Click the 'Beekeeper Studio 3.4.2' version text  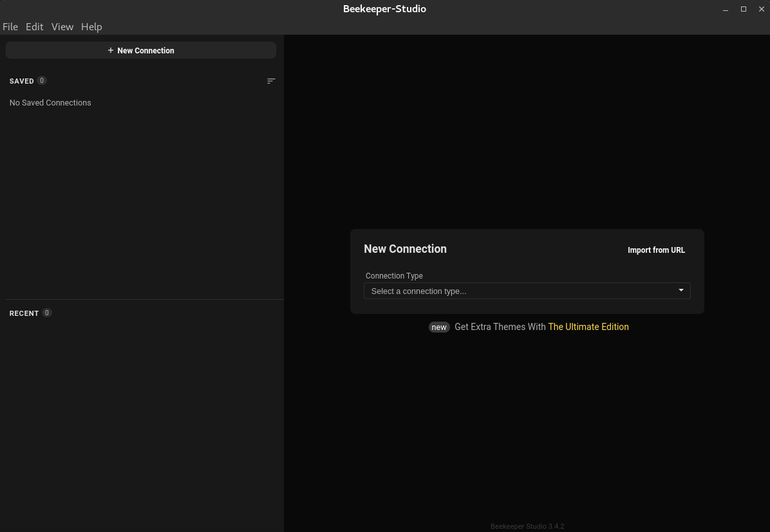tap(527, 526)
